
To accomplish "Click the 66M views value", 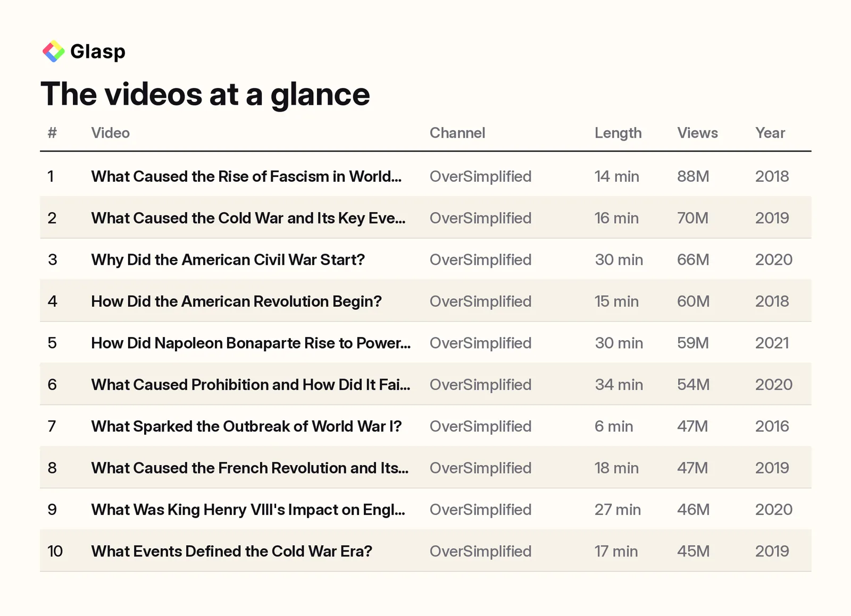I will click(x=693, y=260).
